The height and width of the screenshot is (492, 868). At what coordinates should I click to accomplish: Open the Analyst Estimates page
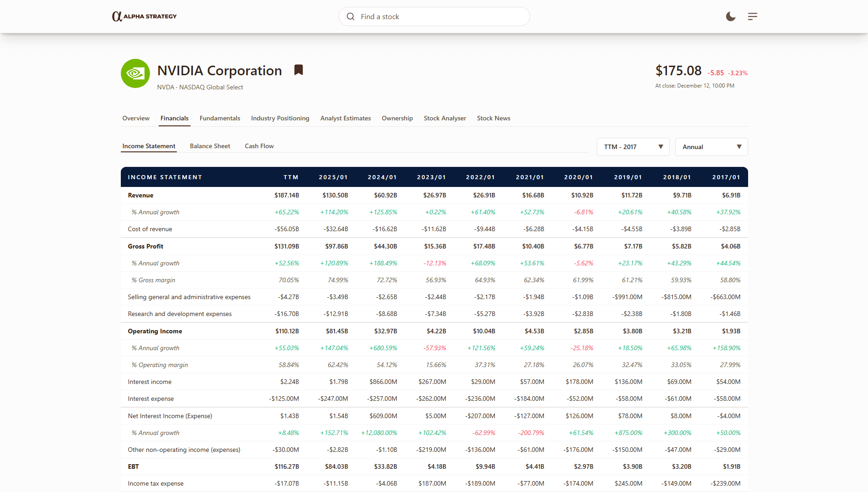pos(345,118)
